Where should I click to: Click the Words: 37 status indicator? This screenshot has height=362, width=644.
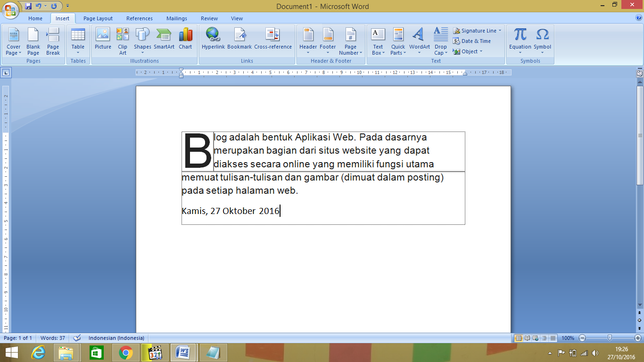coord(53,338)
